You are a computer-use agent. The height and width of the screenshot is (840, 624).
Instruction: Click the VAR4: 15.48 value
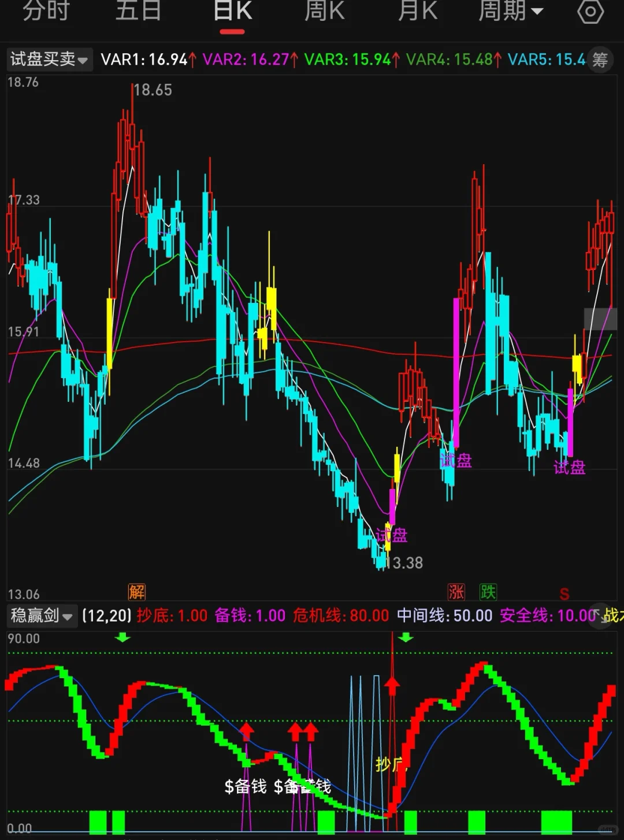click(x=454, y=60)
